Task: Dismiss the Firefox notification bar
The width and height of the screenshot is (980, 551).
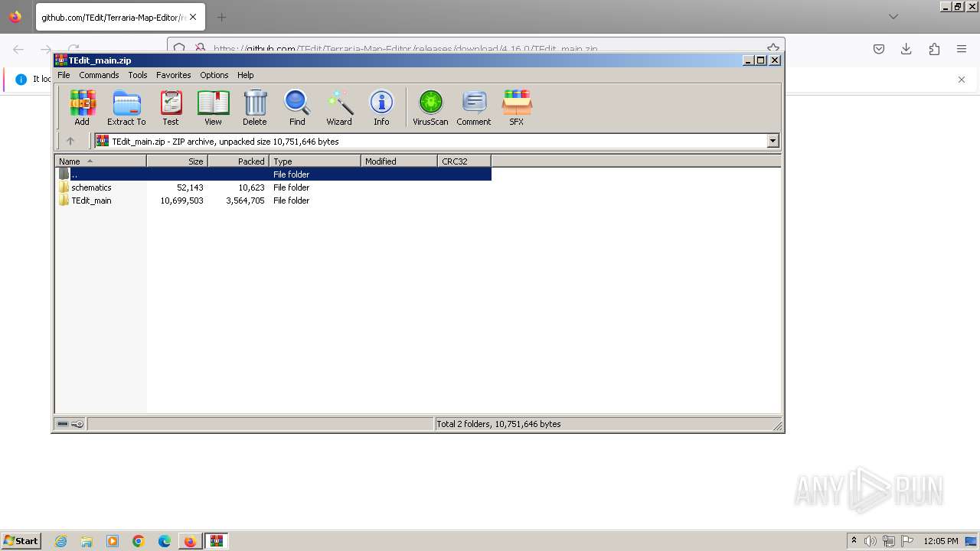Action: point(962,80)
